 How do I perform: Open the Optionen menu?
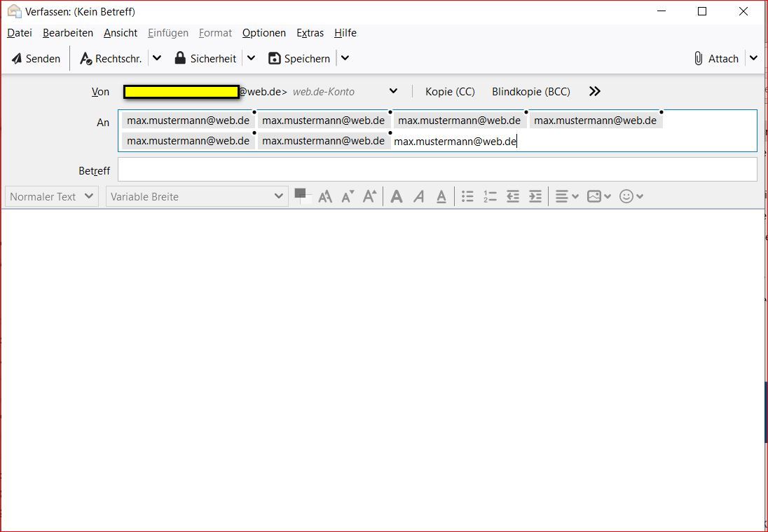tap(264, 33)
